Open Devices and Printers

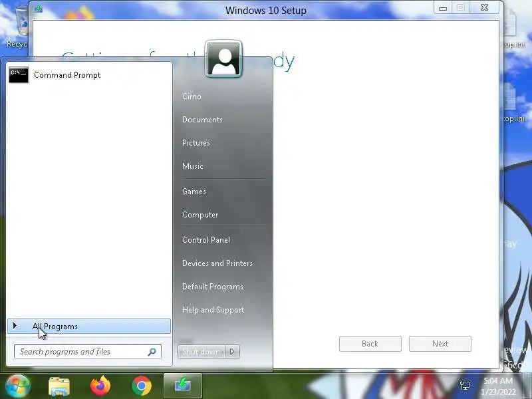coord(217,263)
